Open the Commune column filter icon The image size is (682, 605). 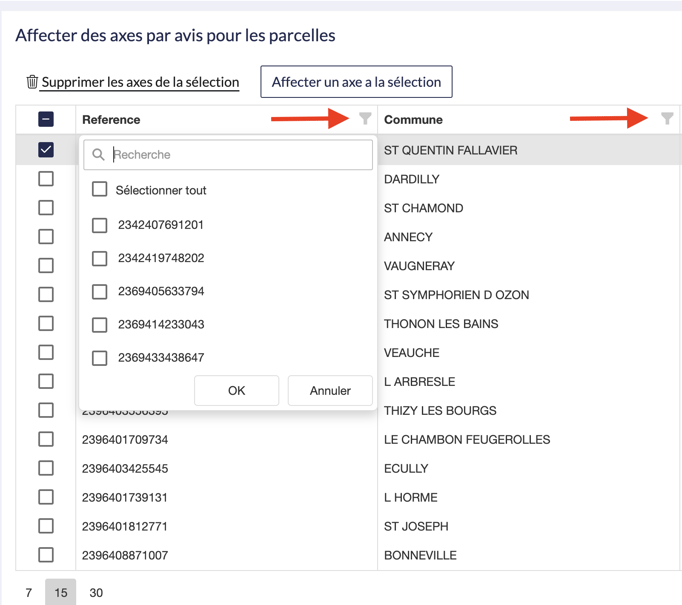[x=667, y=119]
